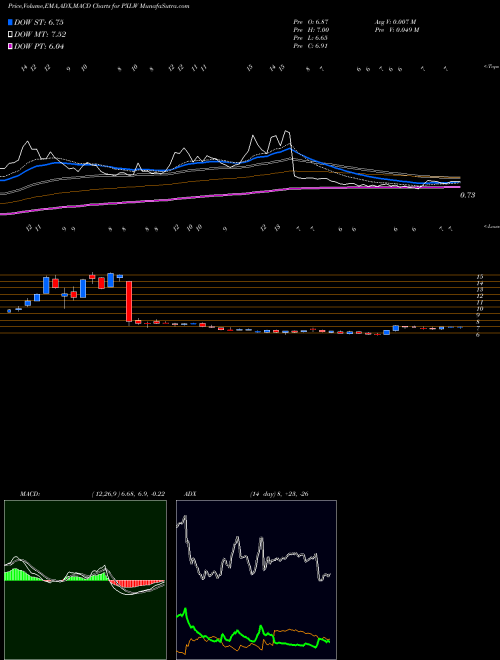Click the ADX indicator chart panel
The width and height of the screenshot is (500, 660).
coord(256,580)
